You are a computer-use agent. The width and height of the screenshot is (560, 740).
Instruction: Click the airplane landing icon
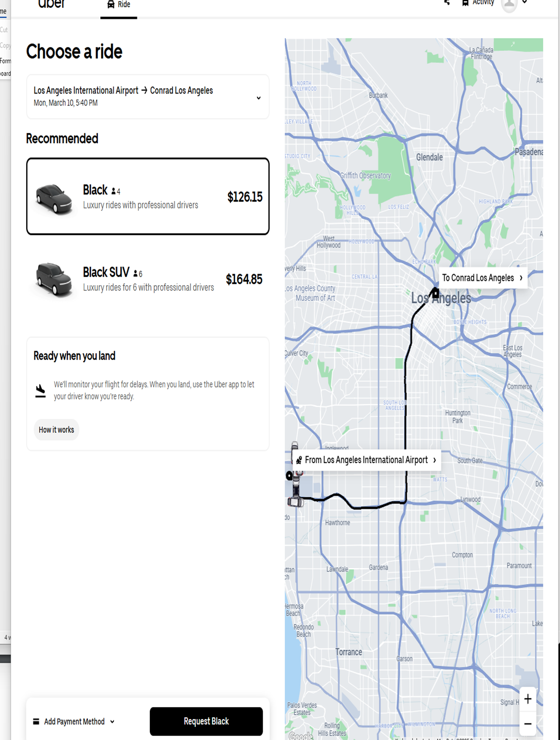40,391
